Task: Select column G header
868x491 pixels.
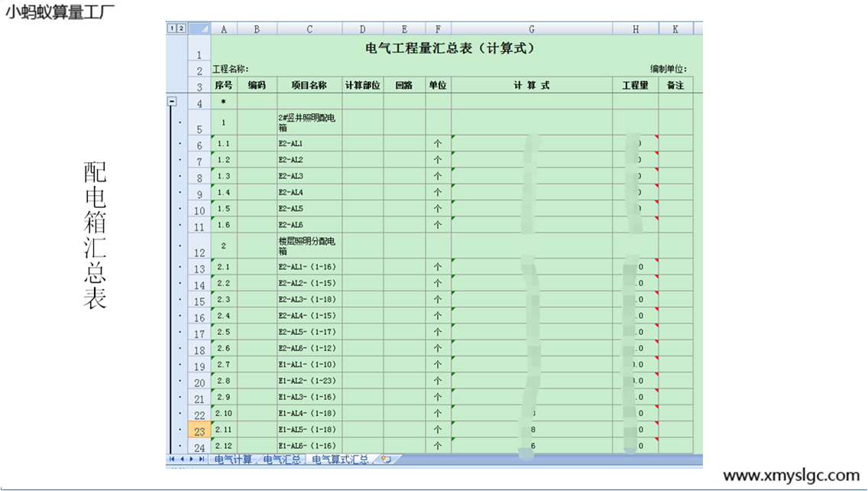Action: (531, 29)
